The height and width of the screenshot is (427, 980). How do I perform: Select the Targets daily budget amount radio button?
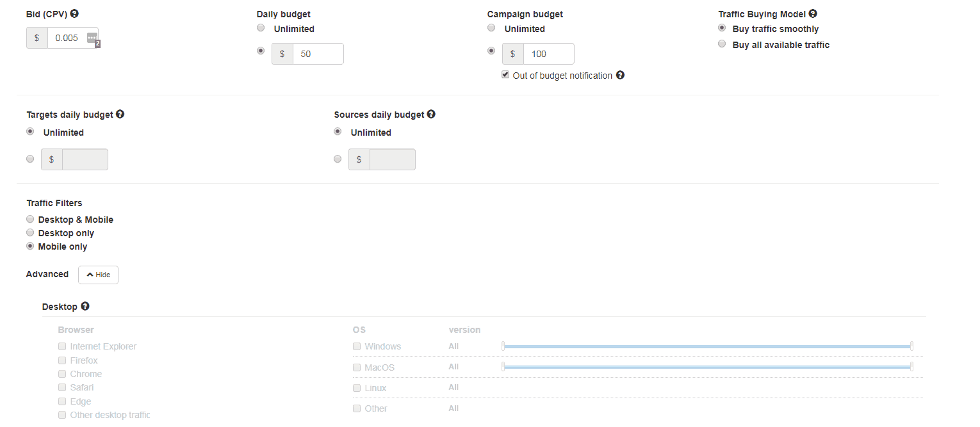(x=30, y=159)
